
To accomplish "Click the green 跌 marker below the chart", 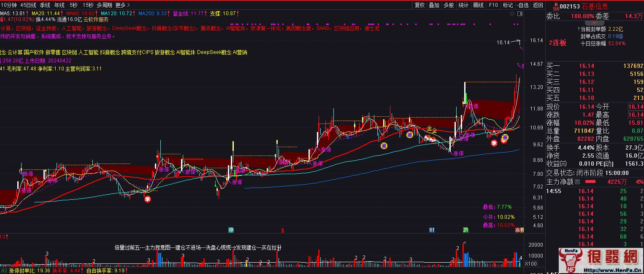I will pyautogui.click(x=465, y=230).
